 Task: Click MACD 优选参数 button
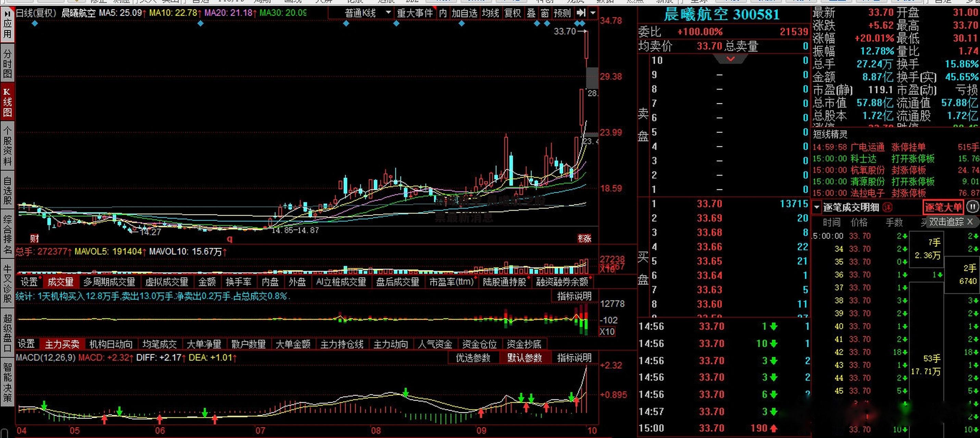pos(473,358)
